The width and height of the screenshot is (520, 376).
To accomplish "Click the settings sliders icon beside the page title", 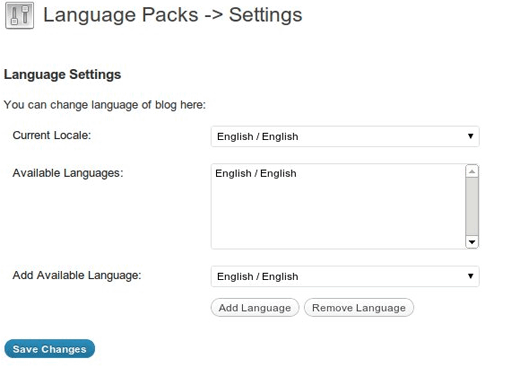I will (x=19, y=15).
